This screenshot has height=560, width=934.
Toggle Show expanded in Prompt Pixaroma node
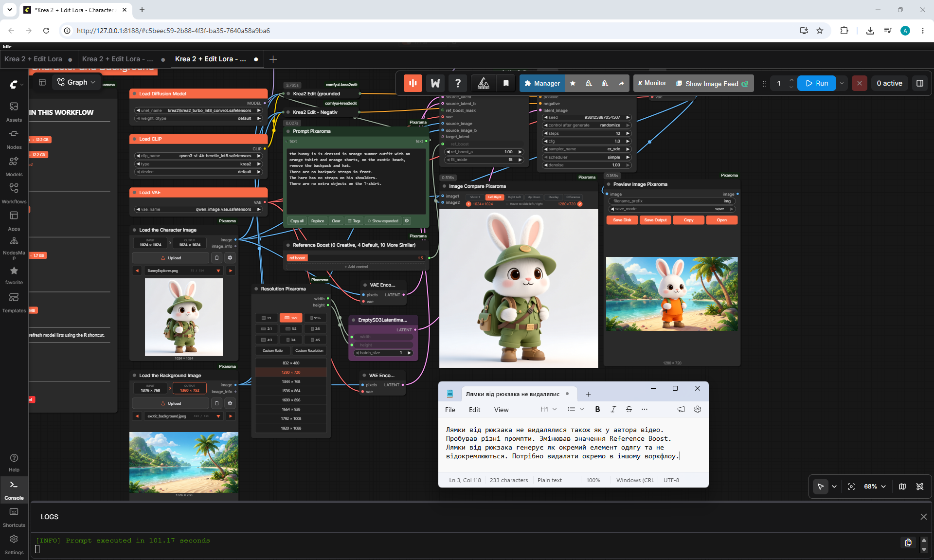pos(383,221)
